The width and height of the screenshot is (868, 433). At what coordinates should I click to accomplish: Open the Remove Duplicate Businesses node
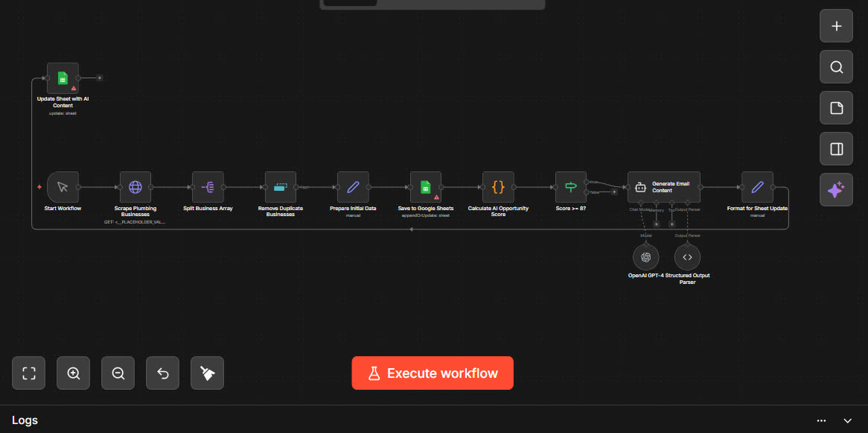(280, 187)
